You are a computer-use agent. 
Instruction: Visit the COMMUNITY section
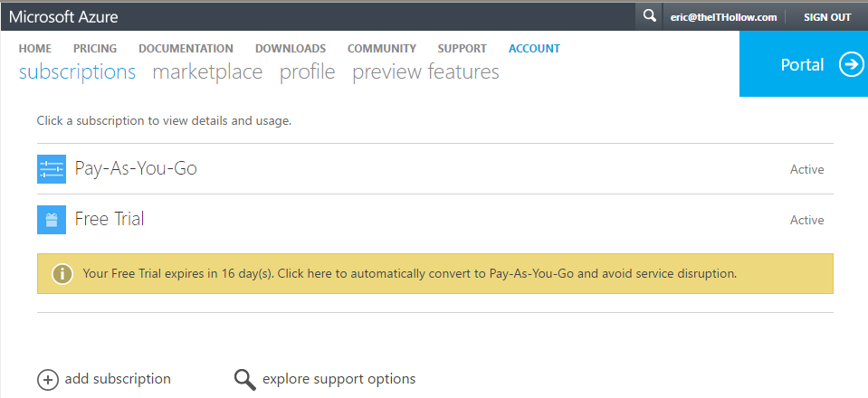tap(381, 49)
